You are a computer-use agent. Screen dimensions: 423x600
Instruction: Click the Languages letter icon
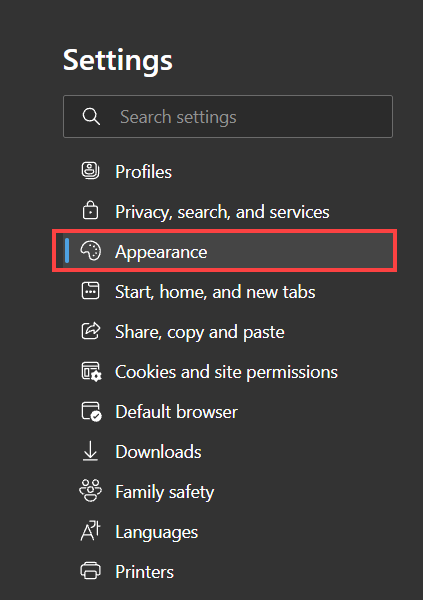pyautogui.click(x=90, y=531)
